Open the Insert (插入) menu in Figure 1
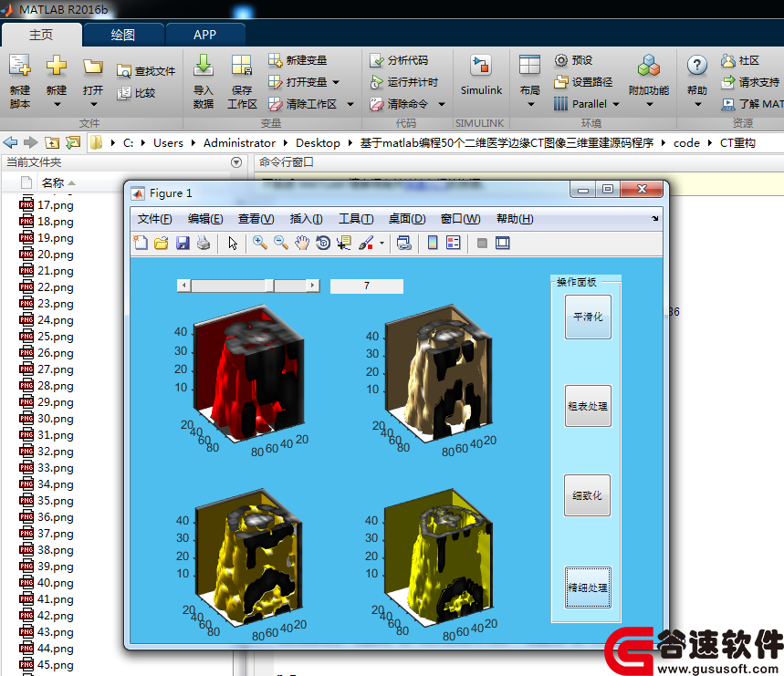784x676 pixels. tap(306, 219)
